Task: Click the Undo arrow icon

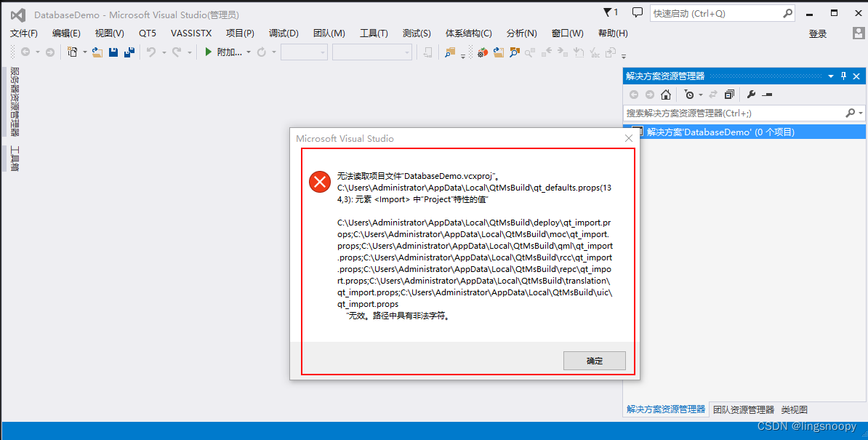Action: (150, 52)
